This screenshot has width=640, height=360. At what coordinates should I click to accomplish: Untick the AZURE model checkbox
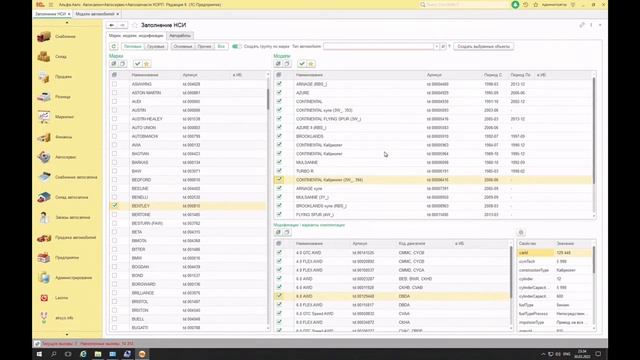coord(279,93)
